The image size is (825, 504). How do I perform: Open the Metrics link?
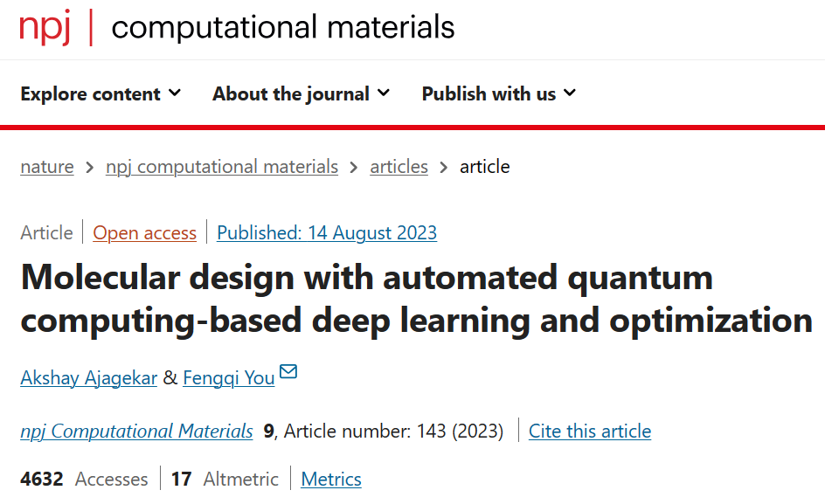[x=331, y=479]
